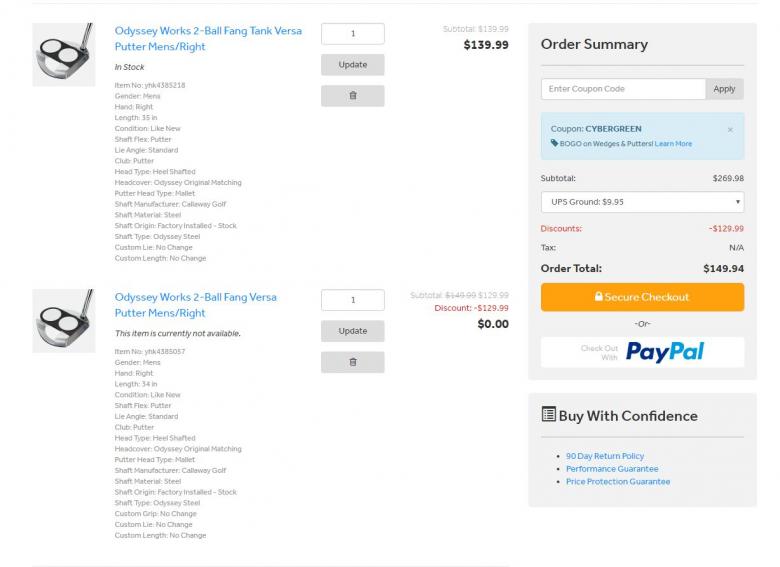Edit quantity field for the Fang Versa putter

point(352,300)
